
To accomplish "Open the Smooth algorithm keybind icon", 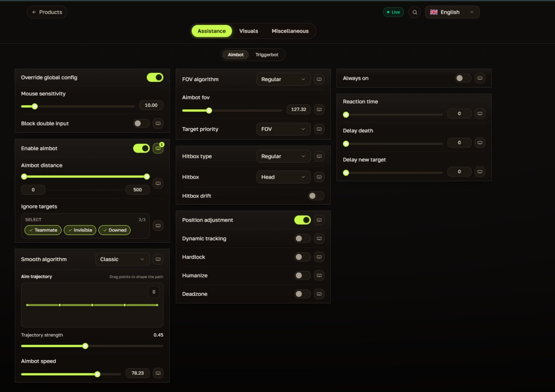I will point(158,259).
